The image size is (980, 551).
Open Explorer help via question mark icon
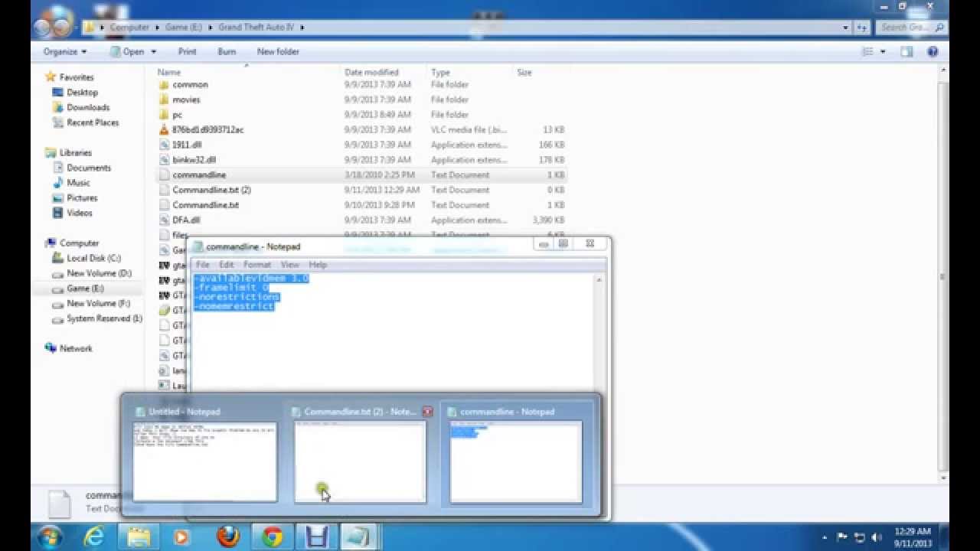tap(933, 51)
